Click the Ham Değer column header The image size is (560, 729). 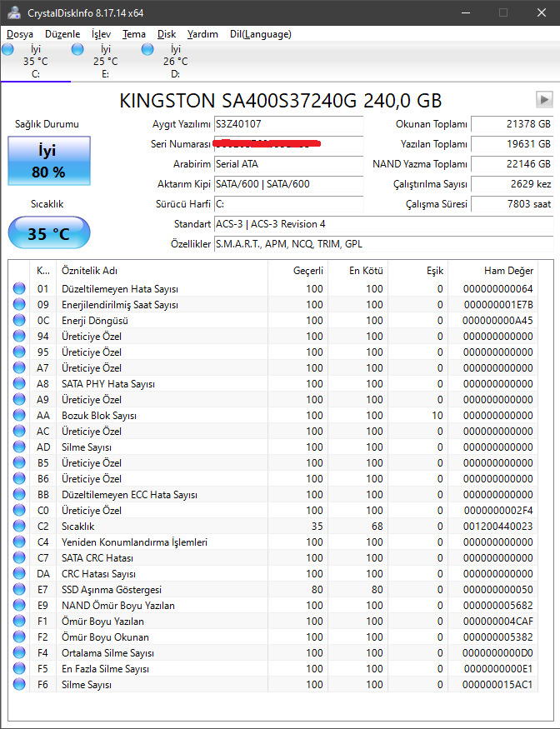pyautogui.click(x=493, y=271)
